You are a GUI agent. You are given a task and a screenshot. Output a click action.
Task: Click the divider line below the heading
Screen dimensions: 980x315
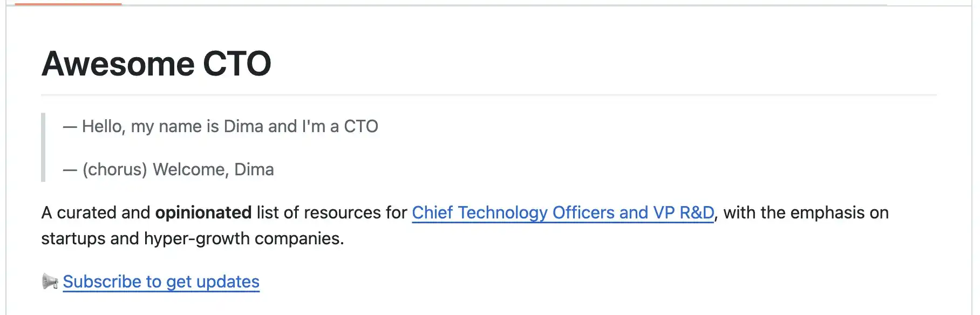coord(489,95)
